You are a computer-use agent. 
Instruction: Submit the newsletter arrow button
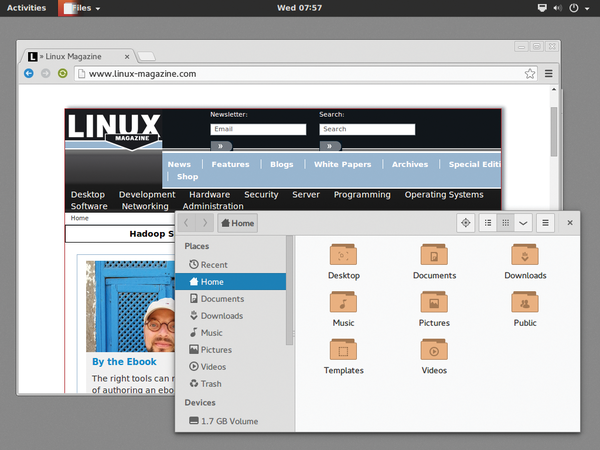(x=221, y=146)
